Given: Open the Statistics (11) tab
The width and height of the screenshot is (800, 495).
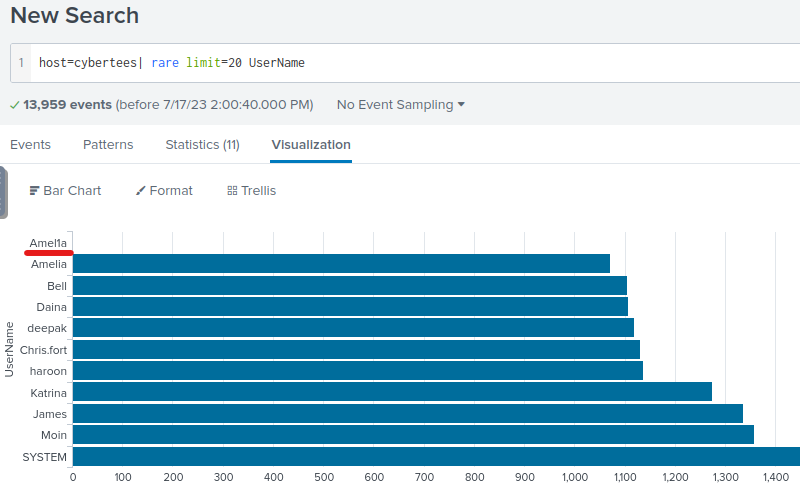Looking at the screenshot, I should (x=202, y=145).
